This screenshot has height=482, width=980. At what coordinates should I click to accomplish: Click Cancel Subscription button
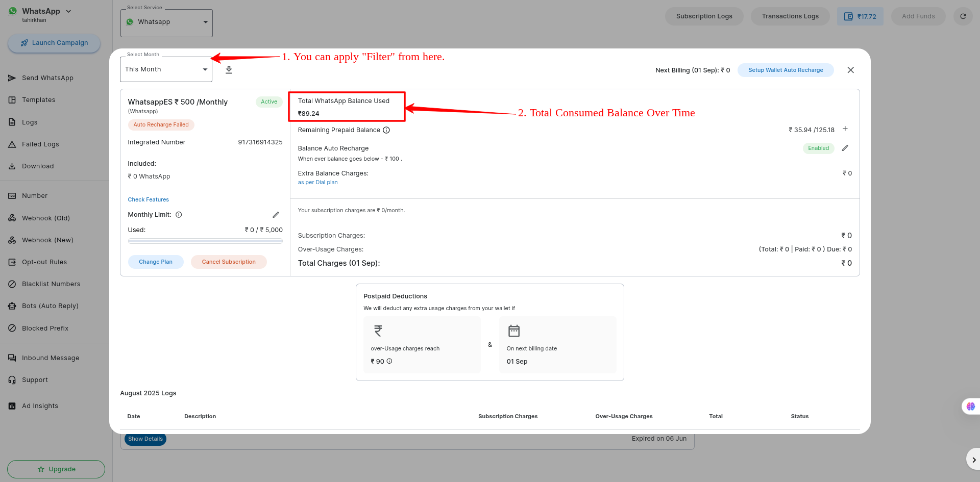pos(229,262)
